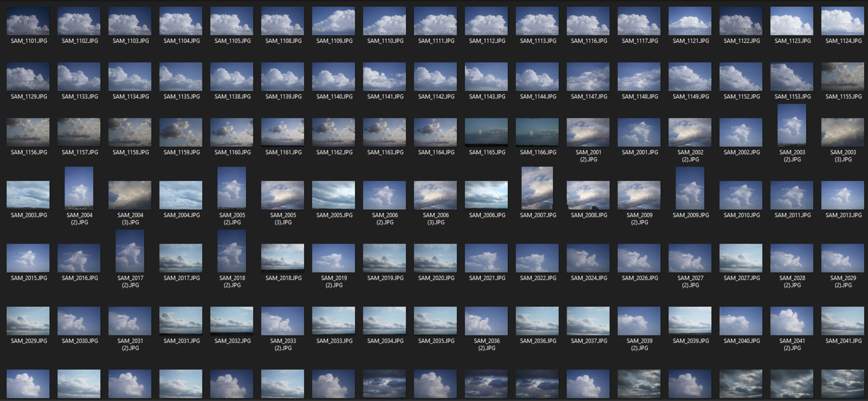
Task: Choose the SAM_1143.JPG thumbnail
Action: point(486,77)
